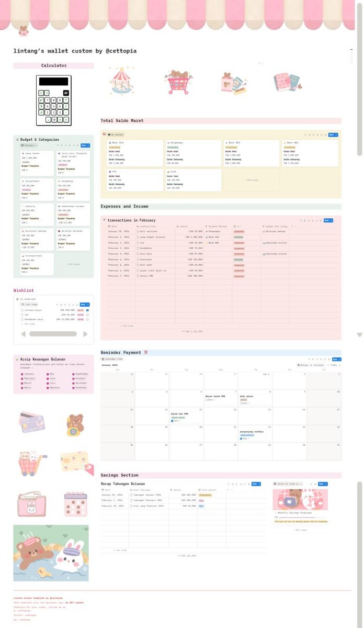Open the bear page icon under the awning

click(x=23, y=31)
